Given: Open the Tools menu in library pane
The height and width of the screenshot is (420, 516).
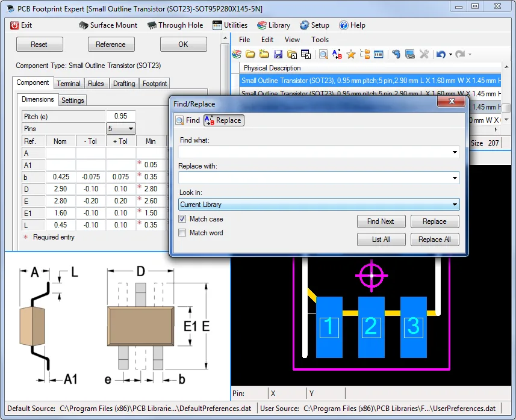Looking at the screenshot, I should (x=320, y=40).
